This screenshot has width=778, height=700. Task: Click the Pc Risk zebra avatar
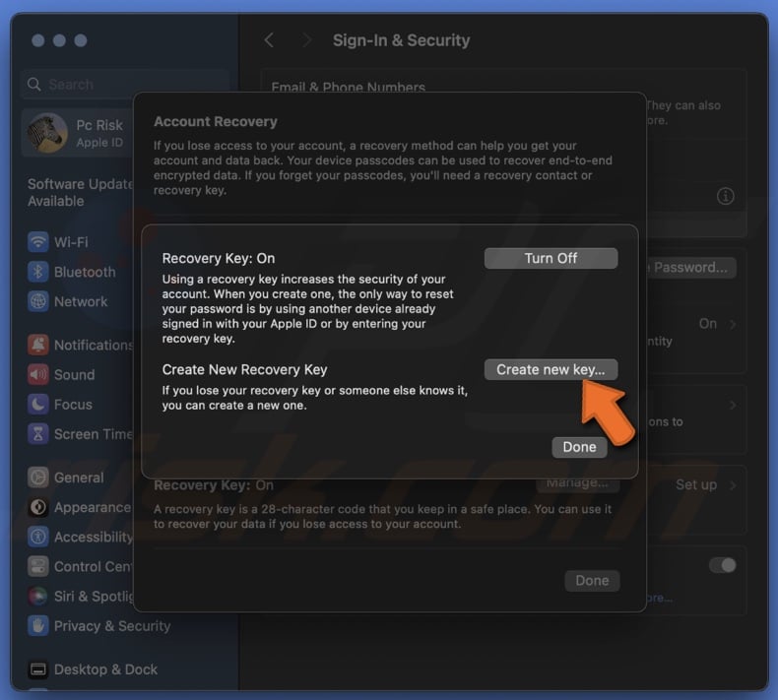(x=47, y=133)
